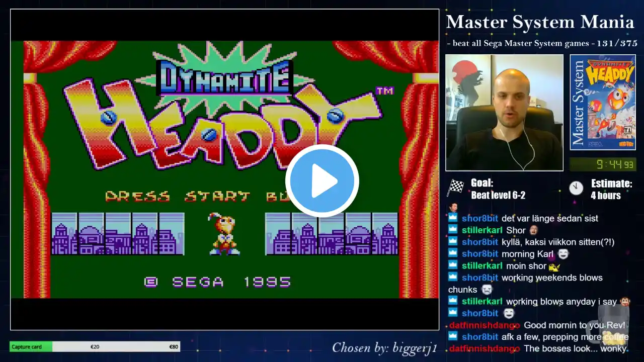
Task: Click the "4 hours" estimate text
Action: point(606,196)
